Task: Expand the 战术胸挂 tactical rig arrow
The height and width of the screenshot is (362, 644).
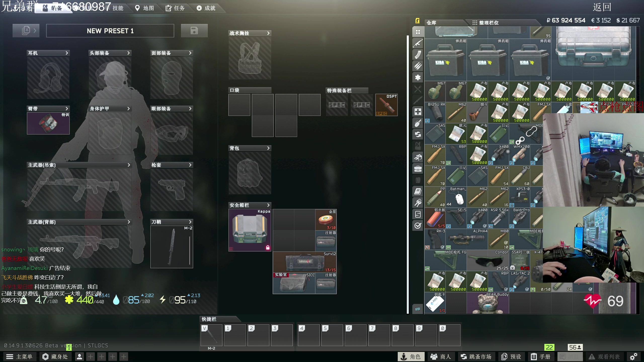Action: click(x=268, y=33)
